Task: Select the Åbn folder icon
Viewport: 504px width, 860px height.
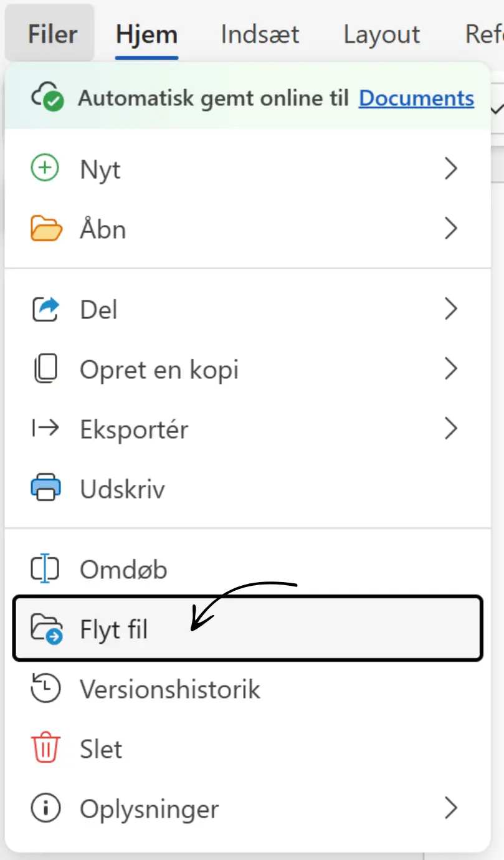Action: pyautogui.click(x=44, y=229)
